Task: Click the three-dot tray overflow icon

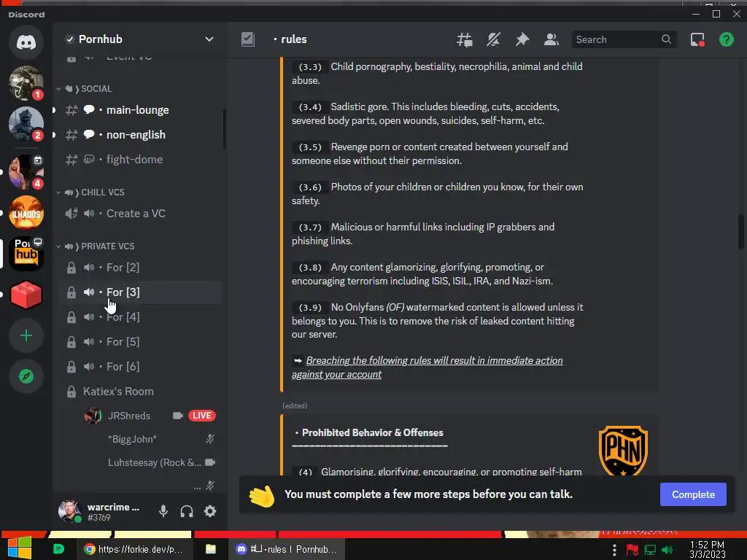Action: (x=614, y=550)
